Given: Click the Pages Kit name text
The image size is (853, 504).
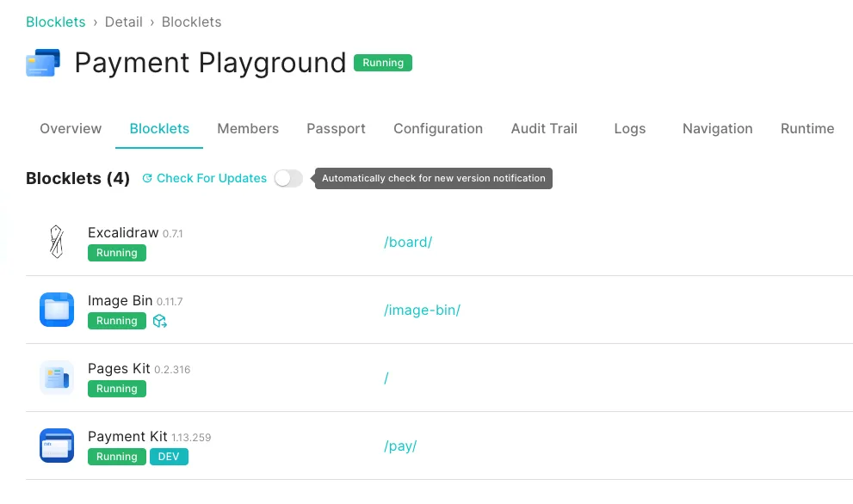Looking at the screenshot, I should (x=119, y=369).
